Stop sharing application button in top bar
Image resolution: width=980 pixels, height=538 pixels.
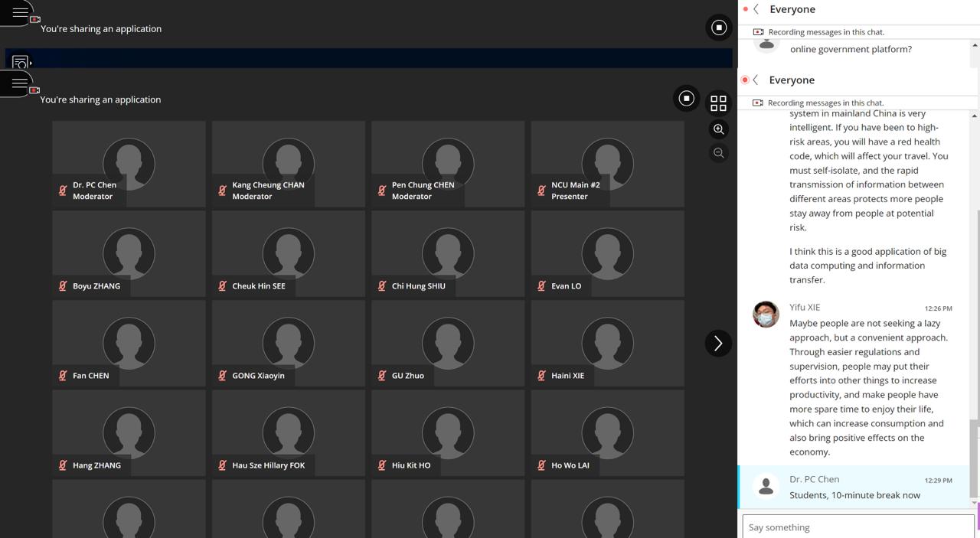718,28
